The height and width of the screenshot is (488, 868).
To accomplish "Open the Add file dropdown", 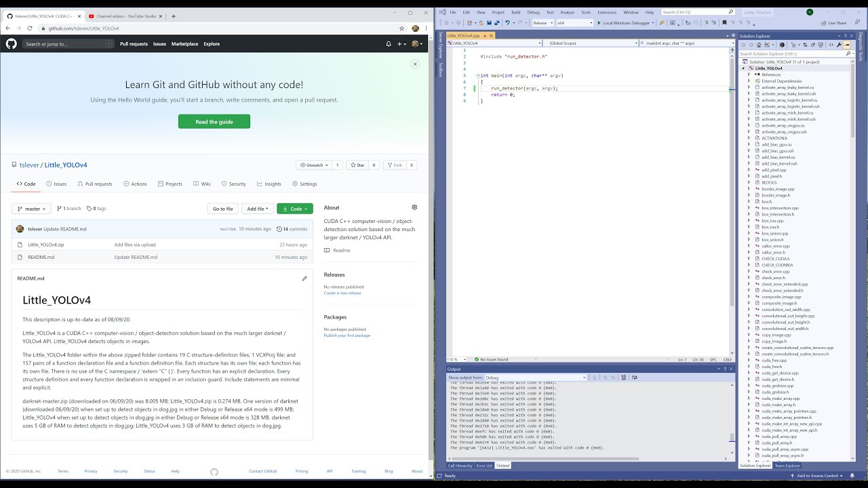I will click(x=258, y=209).
